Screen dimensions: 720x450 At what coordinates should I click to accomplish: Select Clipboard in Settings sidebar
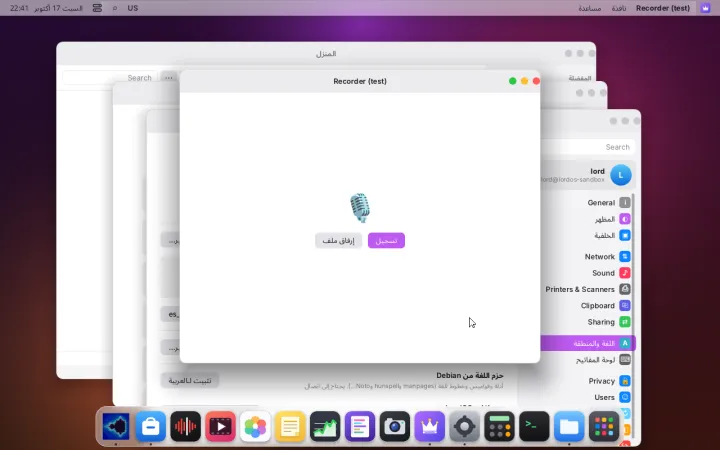(588, 306)
